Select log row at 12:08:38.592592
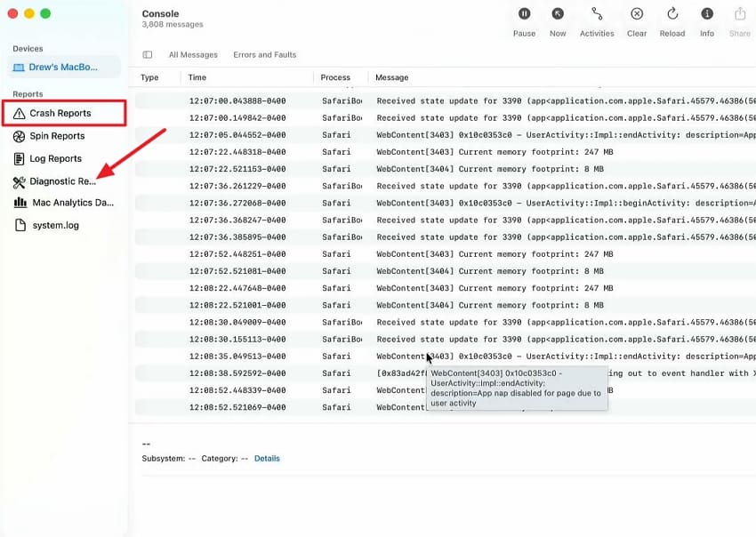Image resolution: width=756 pixels, height=537 pixels. point(446,373)
